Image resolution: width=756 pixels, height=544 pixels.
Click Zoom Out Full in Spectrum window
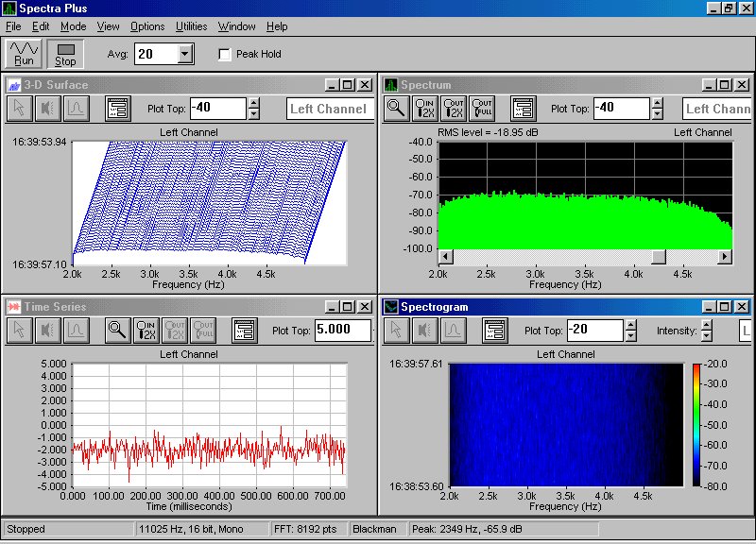click(483, 109)
